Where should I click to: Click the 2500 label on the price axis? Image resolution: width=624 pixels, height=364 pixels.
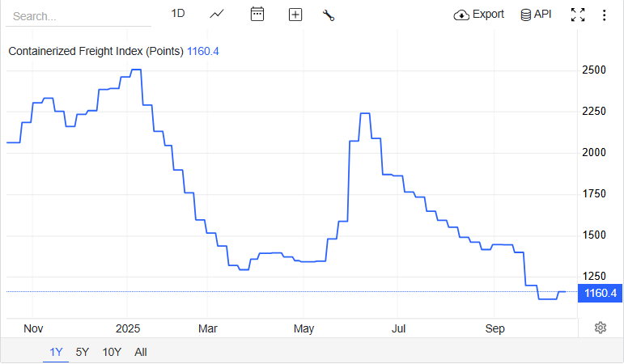(x=595, y=70)
